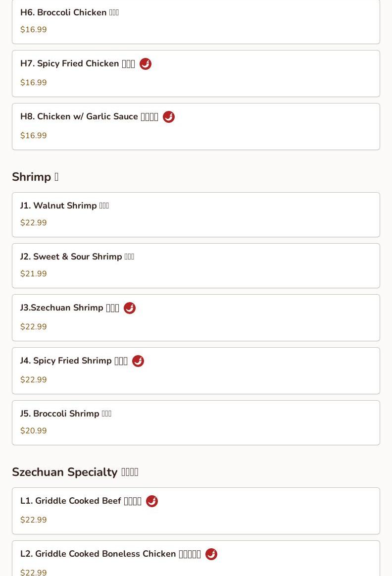The height and width of the screenshot is (576, 392).
Task: Click spicy icon next to H7 Spicy Fried Chicken
Action: click(146, 64)
